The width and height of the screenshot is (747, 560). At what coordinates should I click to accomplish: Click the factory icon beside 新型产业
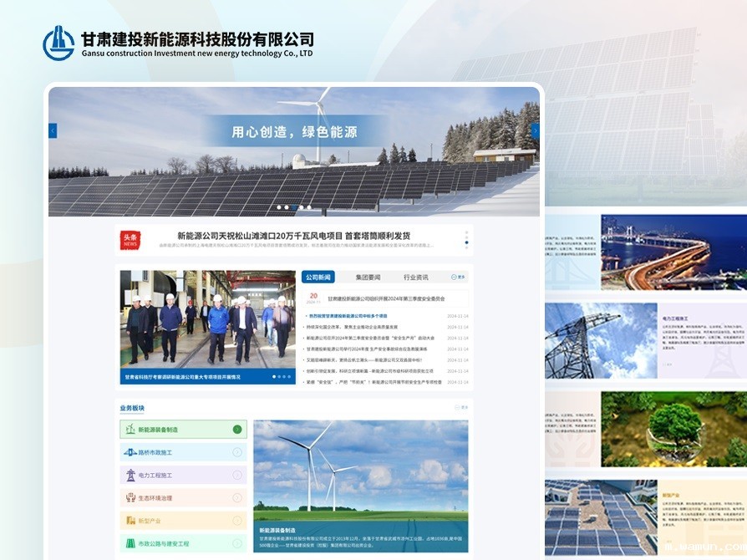pyautogui.click(x=130, y=520)
